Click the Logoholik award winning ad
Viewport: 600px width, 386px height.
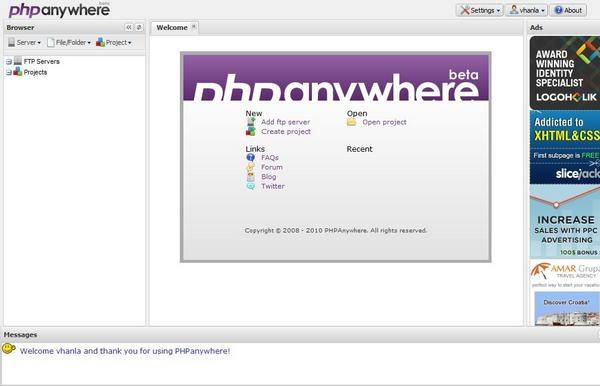[x=565, y=73]
